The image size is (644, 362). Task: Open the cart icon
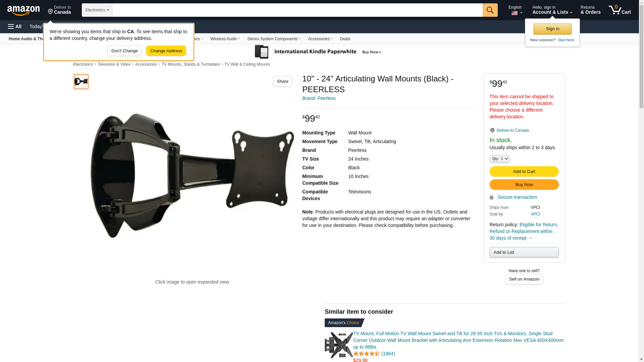(620, 10)
